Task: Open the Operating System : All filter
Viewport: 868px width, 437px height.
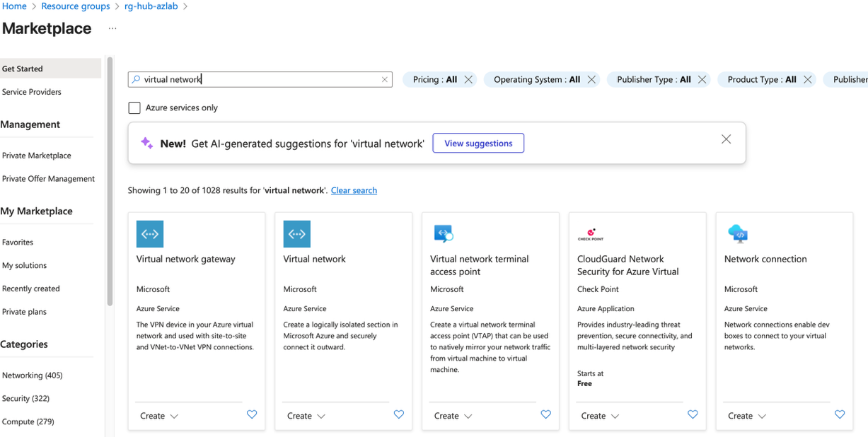Action: point(537,80)
